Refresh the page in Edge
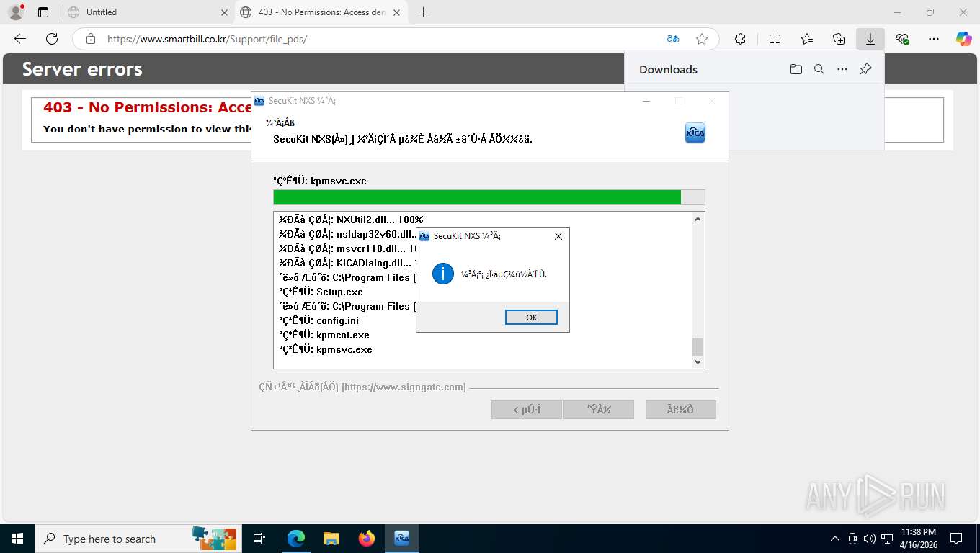The height and width of the screenshot is (553, 980). click(52, 39)
